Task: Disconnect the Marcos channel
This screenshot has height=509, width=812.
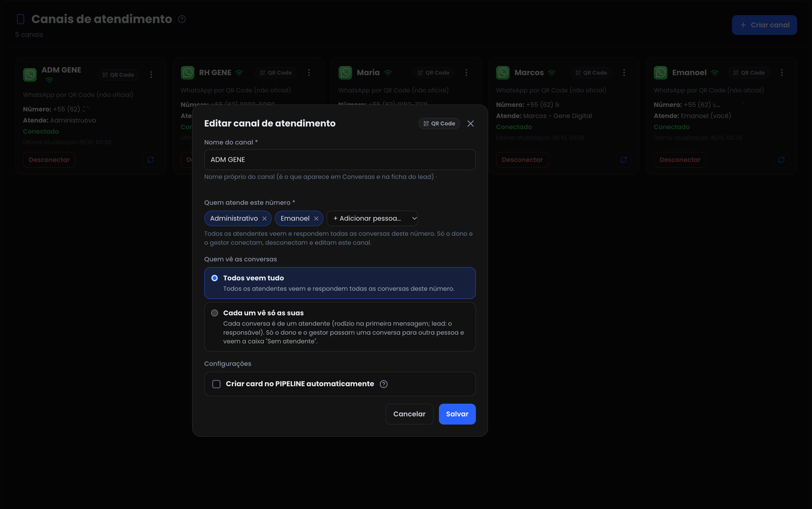Action: click(522, 160)
